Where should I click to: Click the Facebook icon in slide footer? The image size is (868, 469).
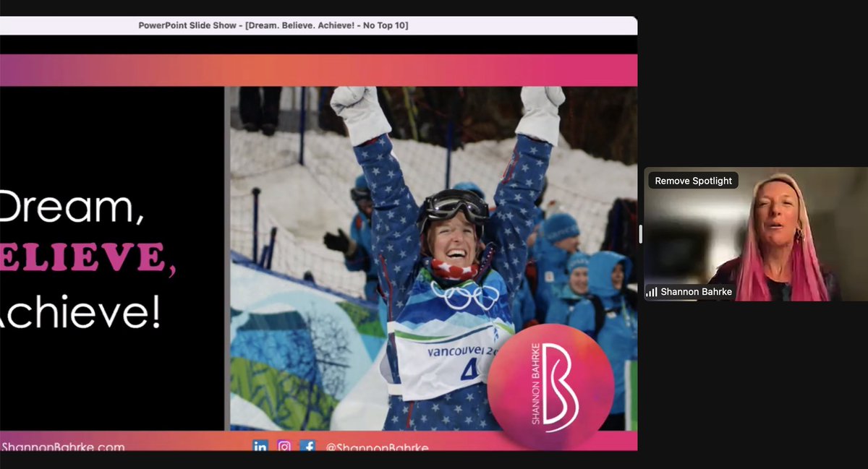click(x=307, y=446)
